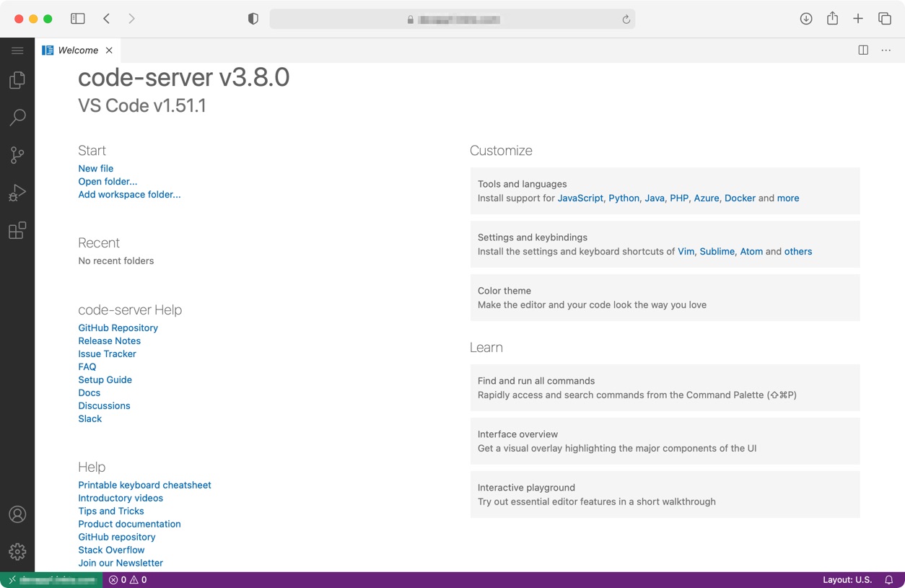This screenshot has height=588, width=905.
Task: Open the Source Control panel
Action: pos(17,155)
